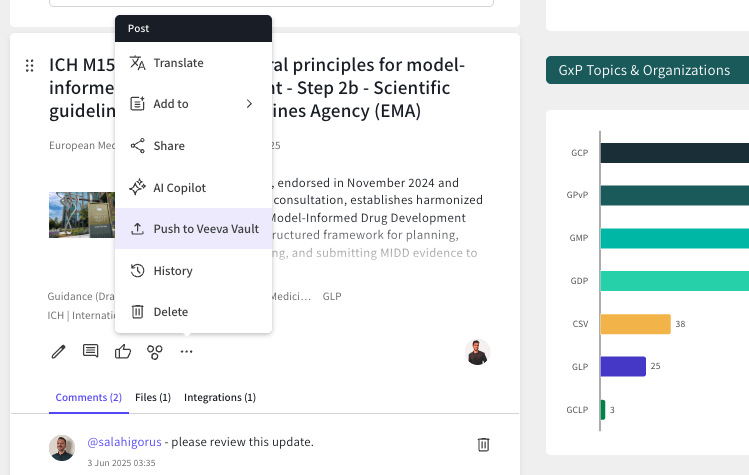Select Delete in post menu
This screenshot has height=475, width=749.
click(x=170, y=312)
